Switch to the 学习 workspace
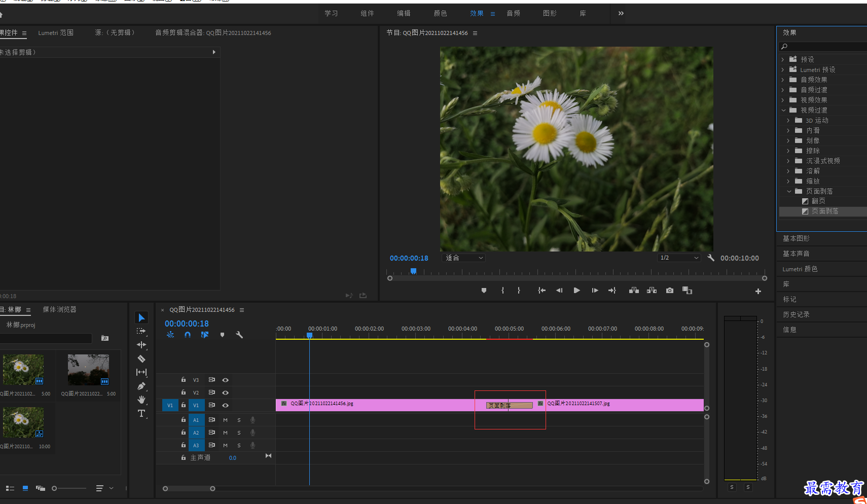867x504 pixels. click(331, 13)
